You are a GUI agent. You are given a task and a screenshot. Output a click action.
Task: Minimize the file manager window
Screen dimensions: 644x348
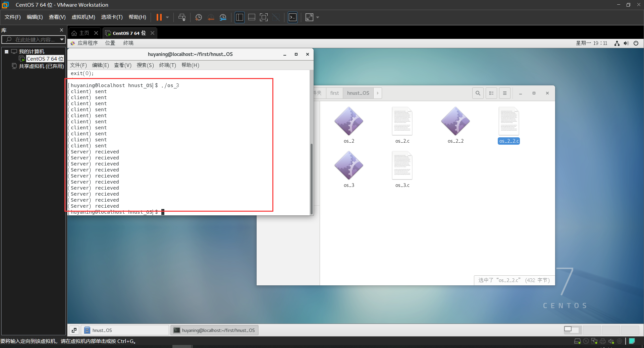click(521, 93)
